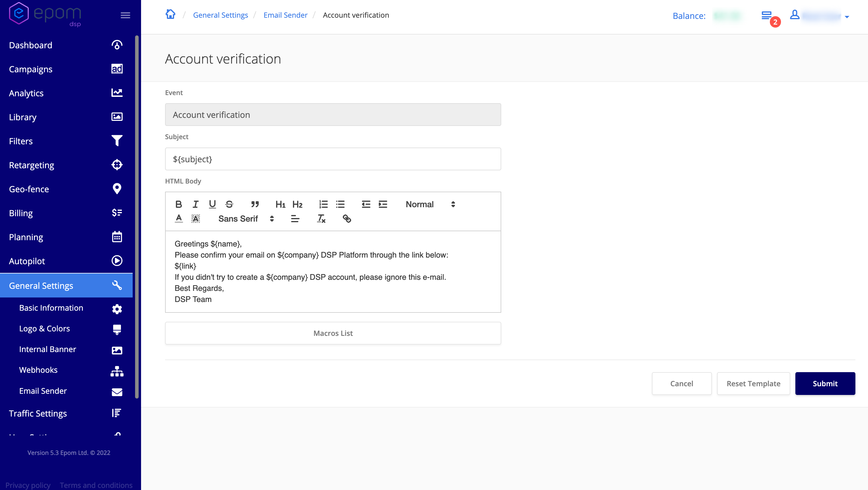Viewport: 868px width, 490px height.
Task: Open Logo & Colors settings menu
Action: [44, 328]
